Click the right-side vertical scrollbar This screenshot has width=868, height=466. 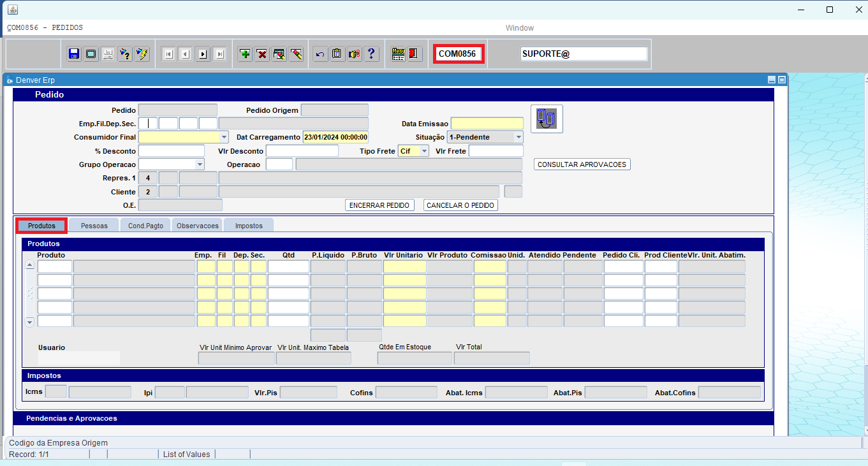point(866,255)
